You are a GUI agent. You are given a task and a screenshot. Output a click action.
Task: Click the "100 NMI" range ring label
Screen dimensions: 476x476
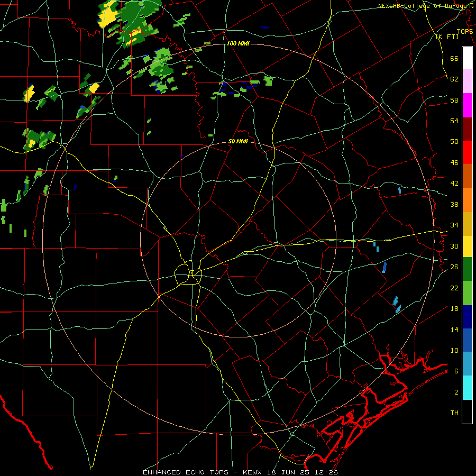coord(238,43)
